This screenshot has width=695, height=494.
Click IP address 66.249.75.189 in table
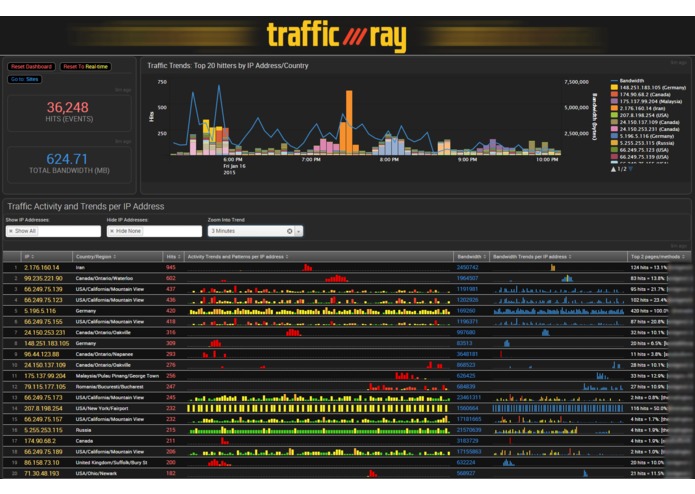pos(43,452)
